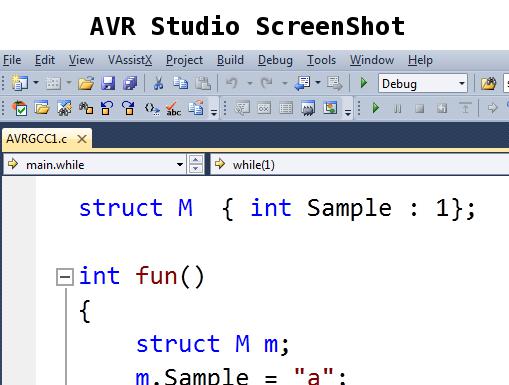The width and height of the screenshot is (509, 385).
Task: Close the AVRGCC1.c tab
Action: 82,139
